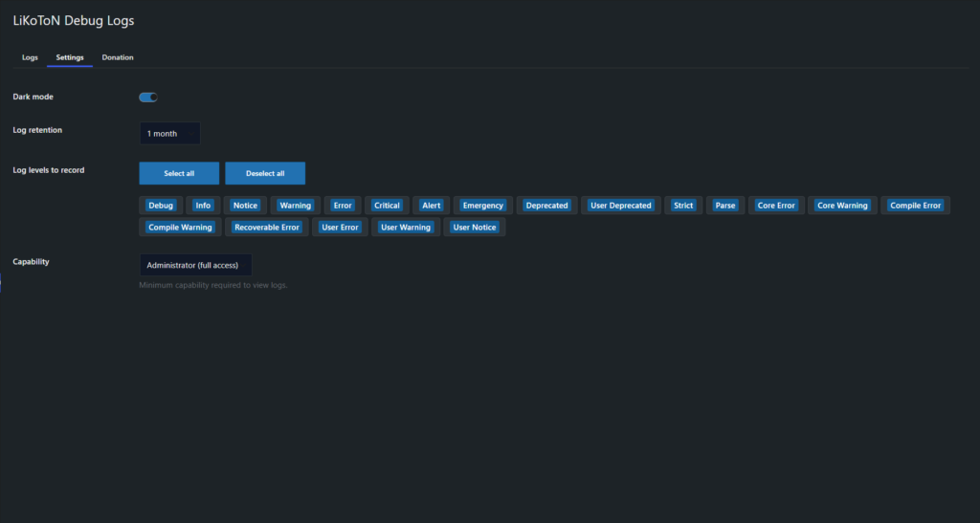The image size is (980, 523).
Task: Toggle the User Warning log level
Action: tap(406, 228)
